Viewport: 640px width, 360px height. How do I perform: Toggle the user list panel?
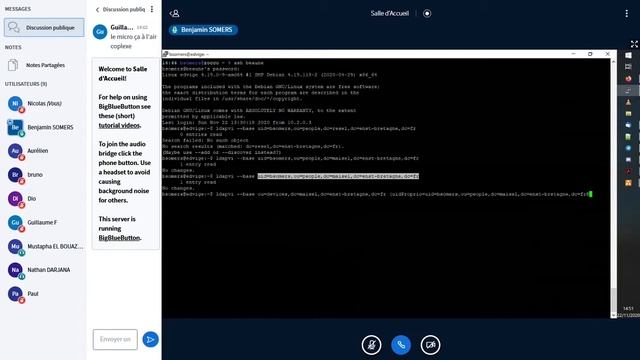(x=174, y=13)
